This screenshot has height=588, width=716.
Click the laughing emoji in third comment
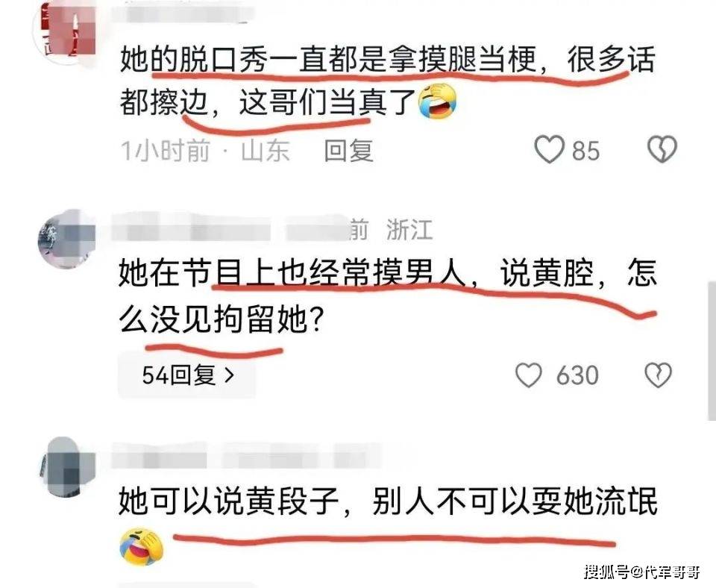(141, 547)
